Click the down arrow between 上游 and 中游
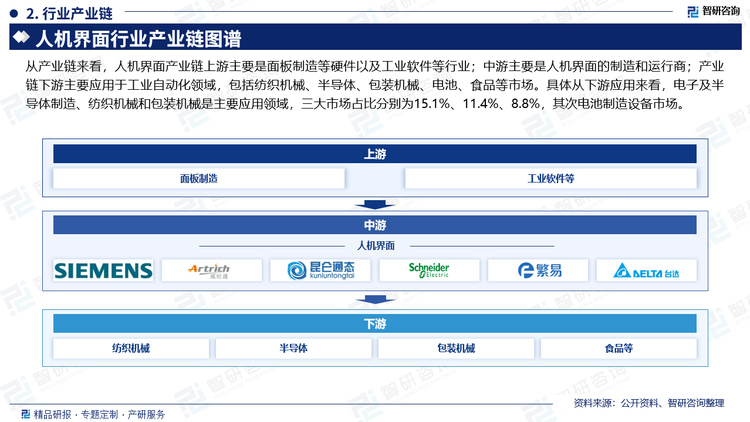 pyautogui.click(x=375, y=205)
